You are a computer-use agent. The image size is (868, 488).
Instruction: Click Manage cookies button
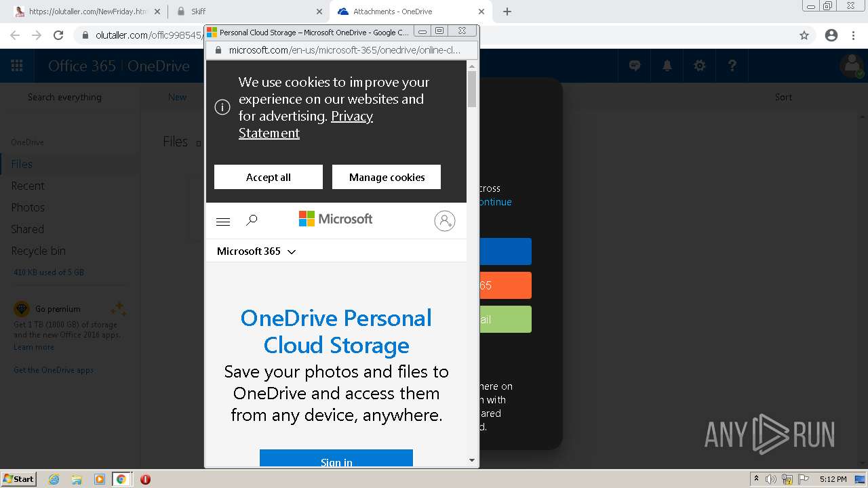point(387,177)
